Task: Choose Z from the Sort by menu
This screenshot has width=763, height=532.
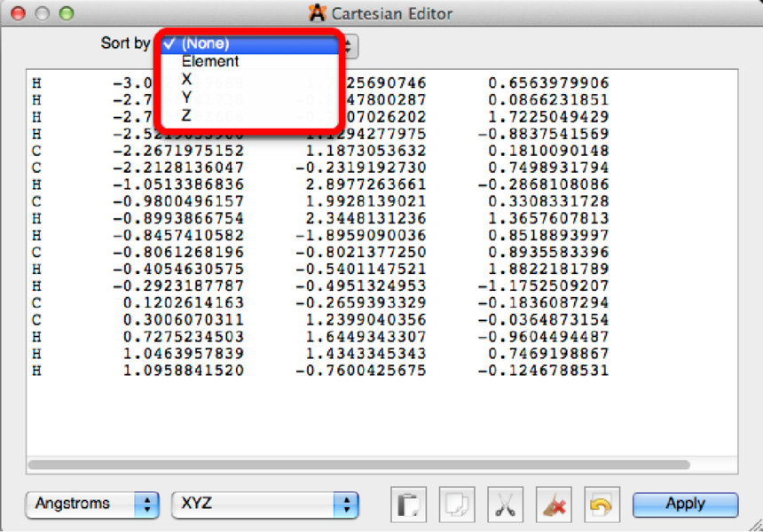Action: point(250,115)
